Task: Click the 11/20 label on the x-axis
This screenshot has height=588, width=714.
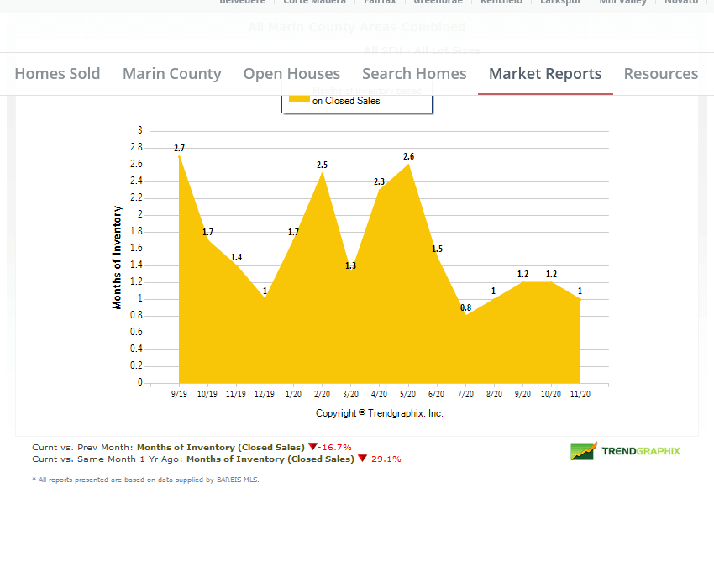Action: click(x=580, y=394)
